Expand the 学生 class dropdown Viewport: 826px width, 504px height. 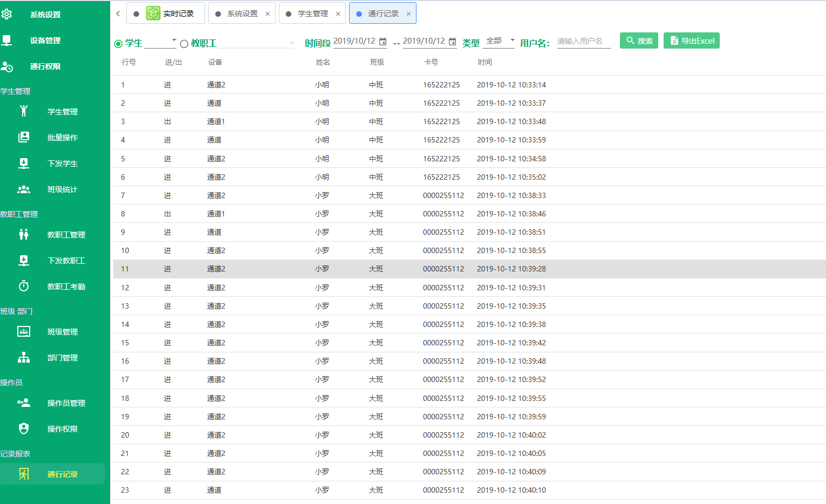point(174,40)
